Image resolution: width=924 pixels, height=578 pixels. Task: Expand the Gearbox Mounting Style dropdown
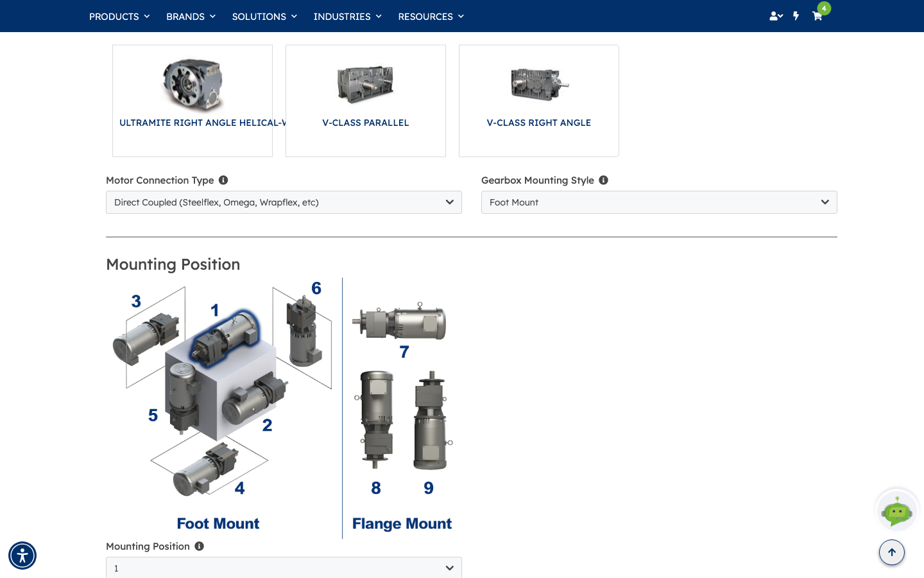[659, 202]
